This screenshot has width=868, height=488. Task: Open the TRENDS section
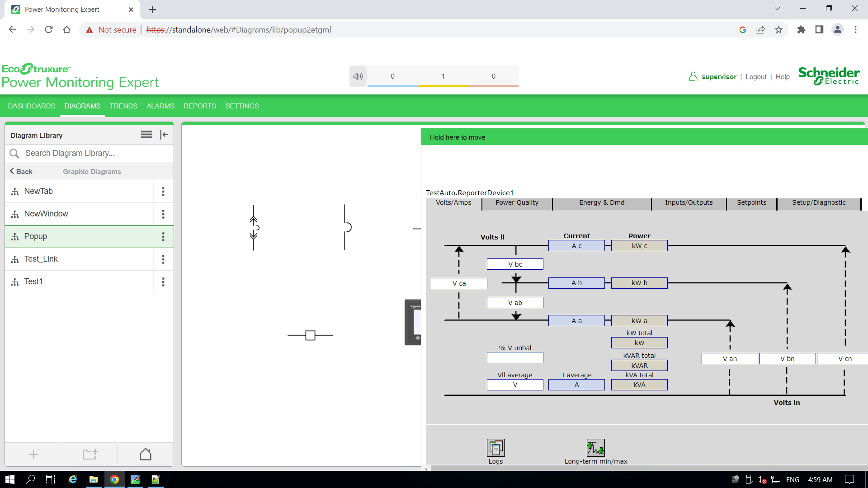point(123,106)
